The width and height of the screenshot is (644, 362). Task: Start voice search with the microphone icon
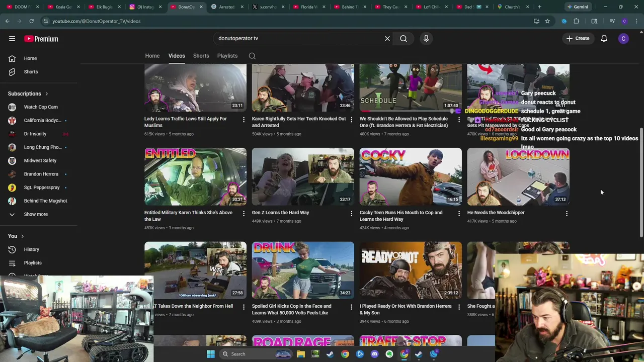click(426, 38)
